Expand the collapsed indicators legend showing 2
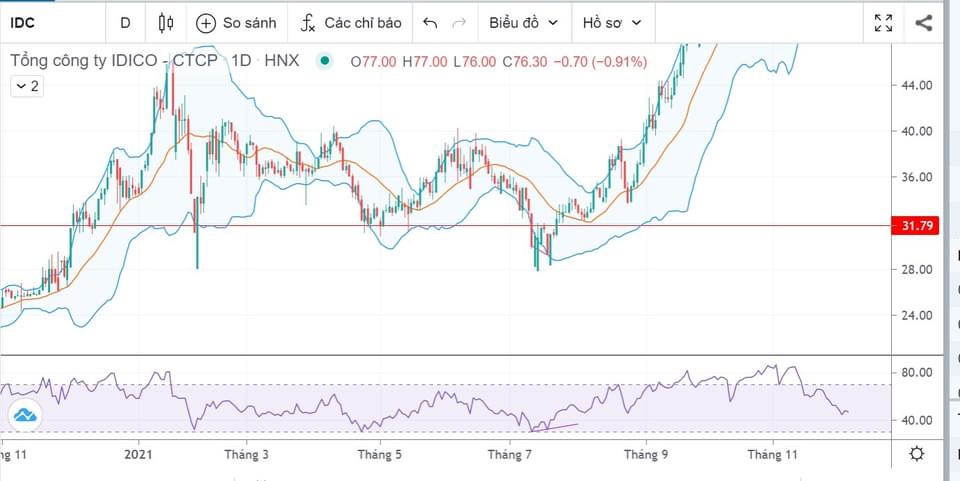The image size is (960, 481). (x=27, y=86)
